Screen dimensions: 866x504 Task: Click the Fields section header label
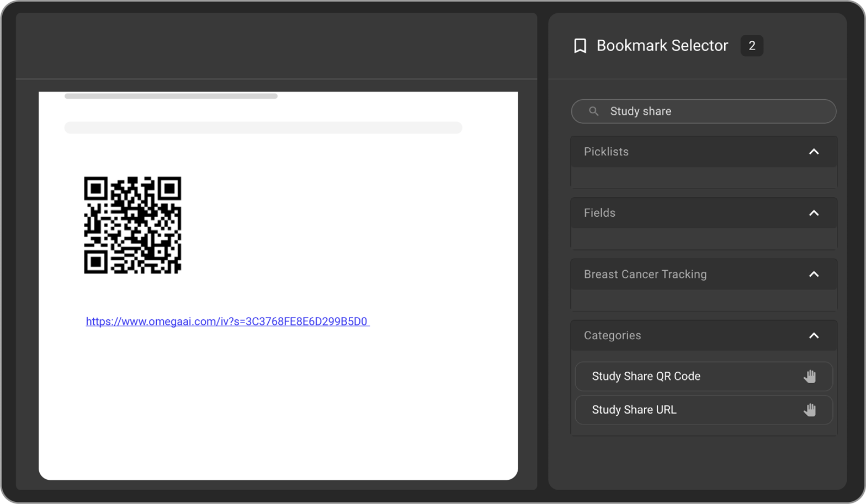[599, 213]
